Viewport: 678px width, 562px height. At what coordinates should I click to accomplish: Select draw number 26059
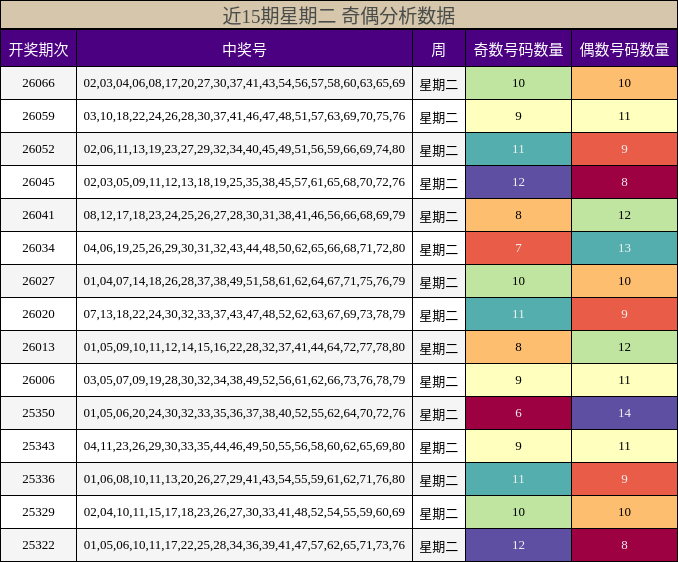(38, 116)
